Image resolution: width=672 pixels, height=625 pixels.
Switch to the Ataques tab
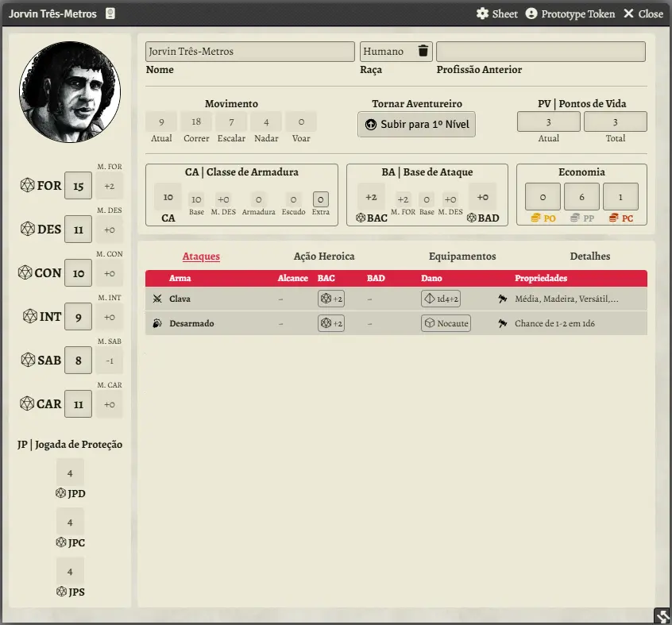click(x=201, y=257)
